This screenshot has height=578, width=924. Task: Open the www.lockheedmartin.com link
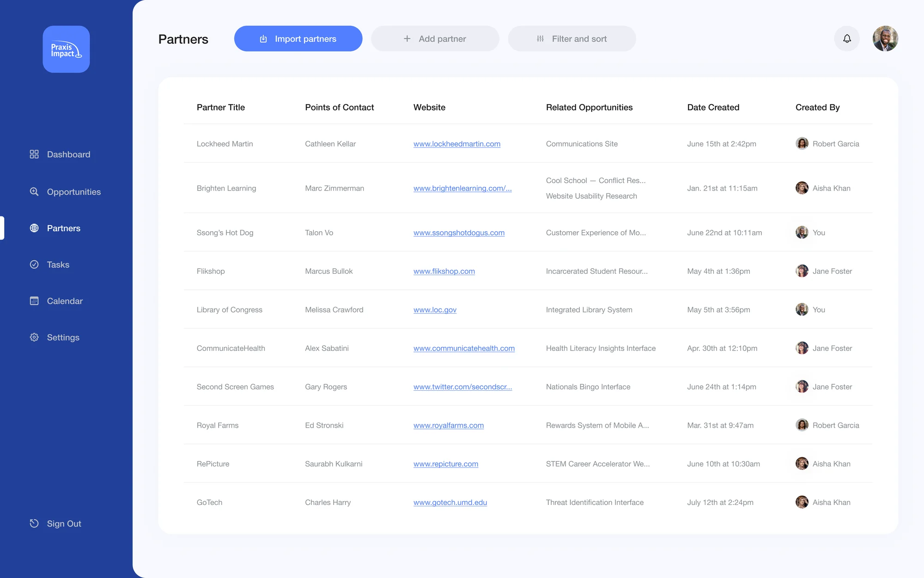(x=457, y=144)
